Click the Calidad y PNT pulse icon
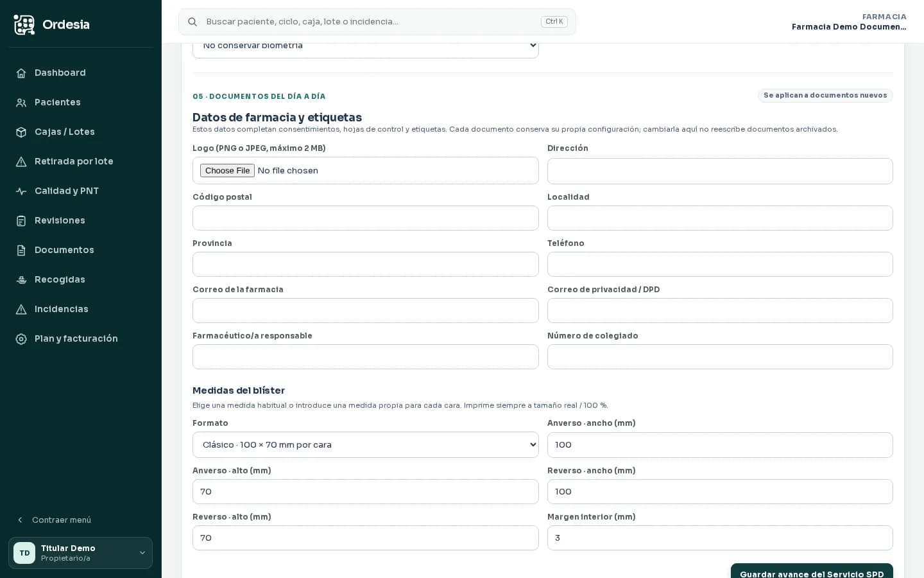 [x=21, y=191]
